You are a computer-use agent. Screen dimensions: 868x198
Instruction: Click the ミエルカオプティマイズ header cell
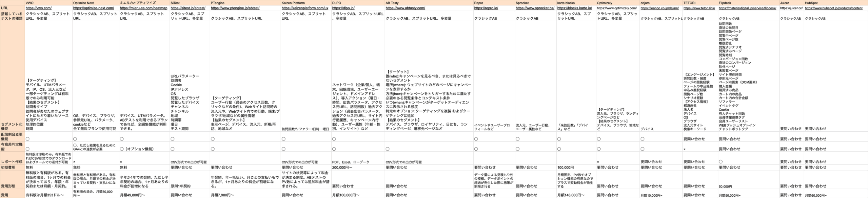pos(144,3)
